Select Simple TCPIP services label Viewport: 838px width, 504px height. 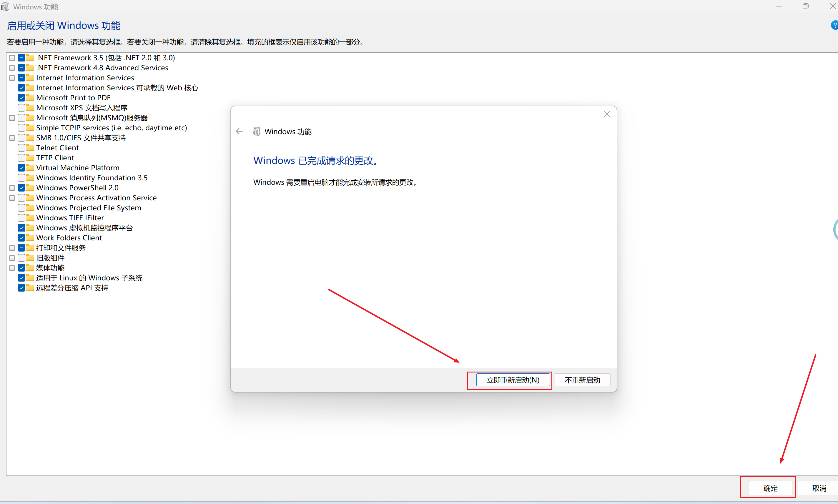(x=112, y=128)
